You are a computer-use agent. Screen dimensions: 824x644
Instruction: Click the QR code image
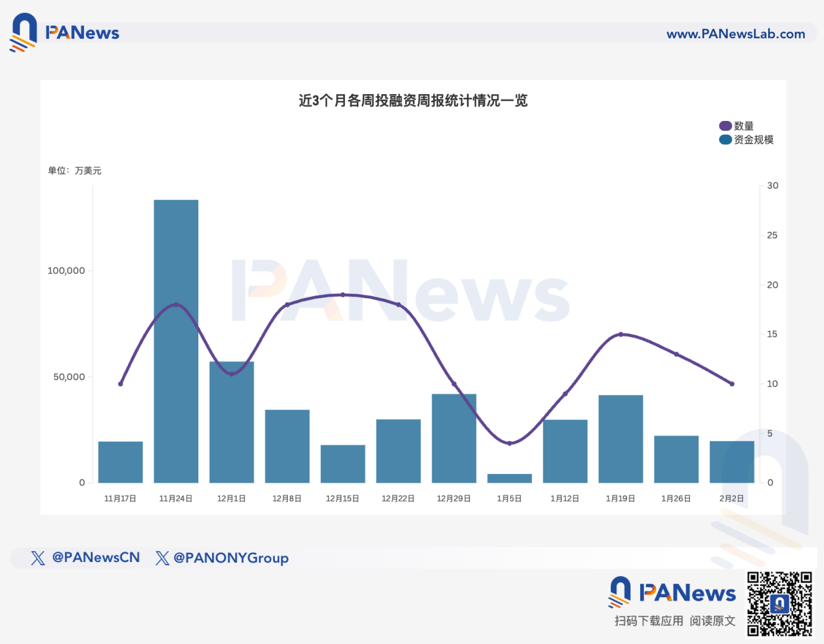[779, 604]
